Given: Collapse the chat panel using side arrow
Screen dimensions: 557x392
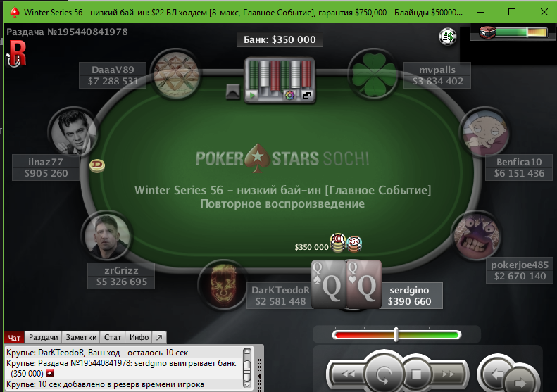Looking at the screenshot, I should pos(259,376).
